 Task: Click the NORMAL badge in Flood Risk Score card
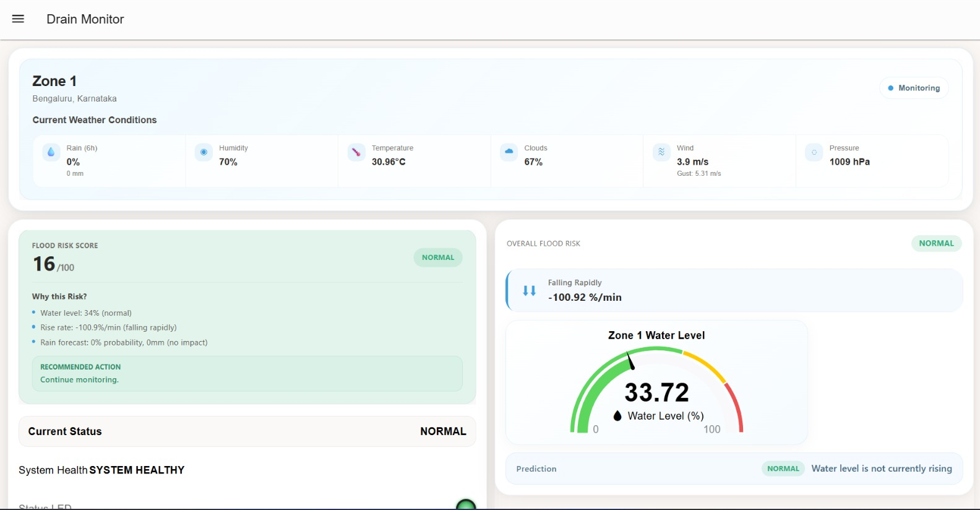click(438, 257)
